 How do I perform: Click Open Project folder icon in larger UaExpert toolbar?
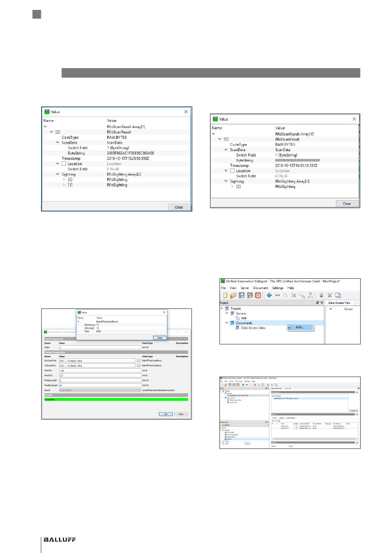pos(234,295)
